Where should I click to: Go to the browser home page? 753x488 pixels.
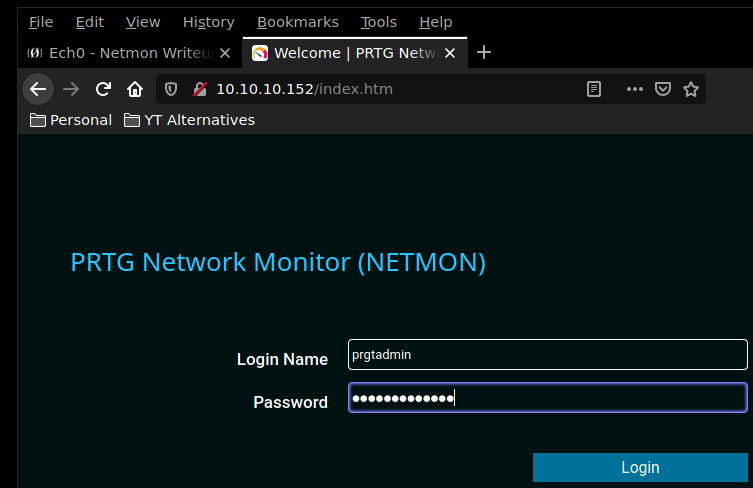(135, 89)
